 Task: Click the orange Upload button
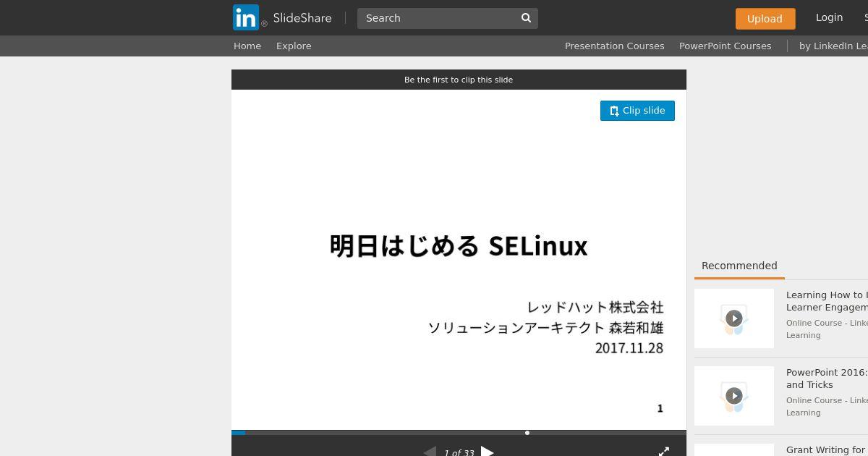tap(765, 19)
